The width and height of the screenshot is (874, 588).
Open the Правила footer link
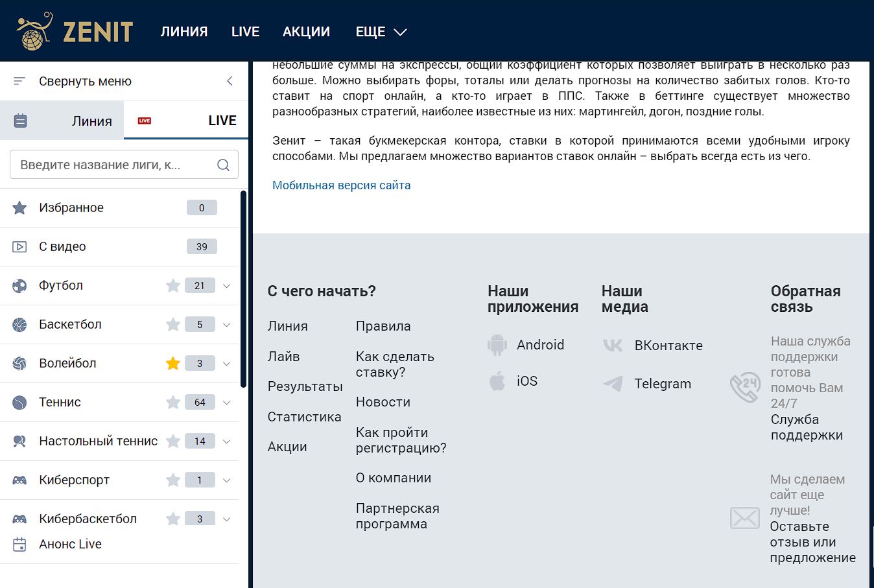(383, 326)
